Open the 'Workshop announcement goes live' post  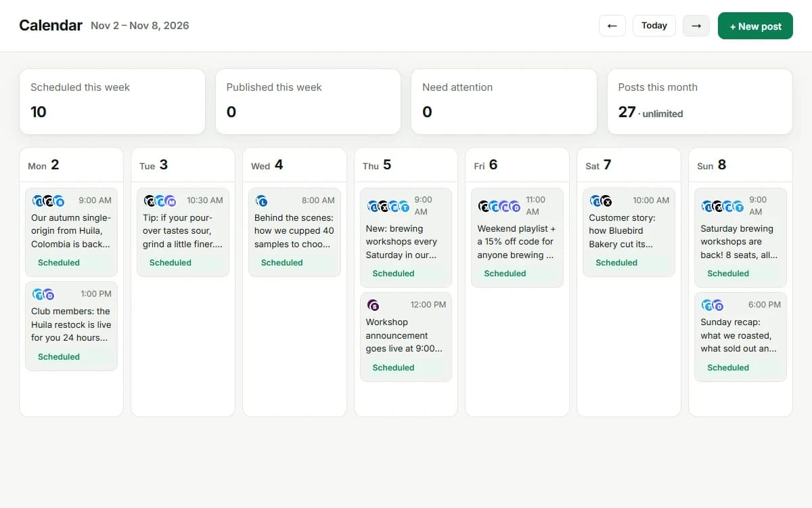(406, 337)
